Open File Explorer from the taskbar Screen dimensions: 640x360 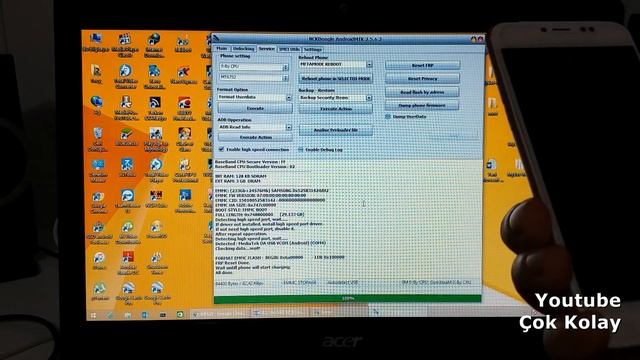coord(128,315)
